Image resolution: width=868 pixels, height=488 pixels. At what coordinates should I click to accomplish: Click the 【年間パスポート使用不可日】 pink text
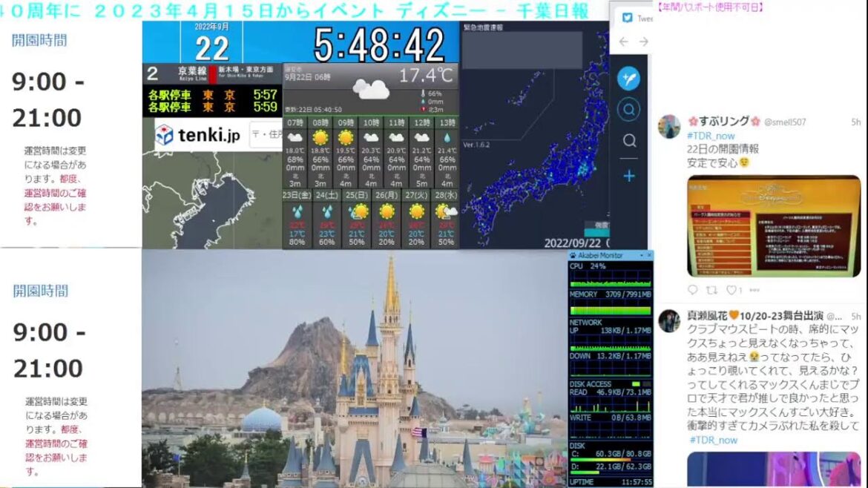710,7
